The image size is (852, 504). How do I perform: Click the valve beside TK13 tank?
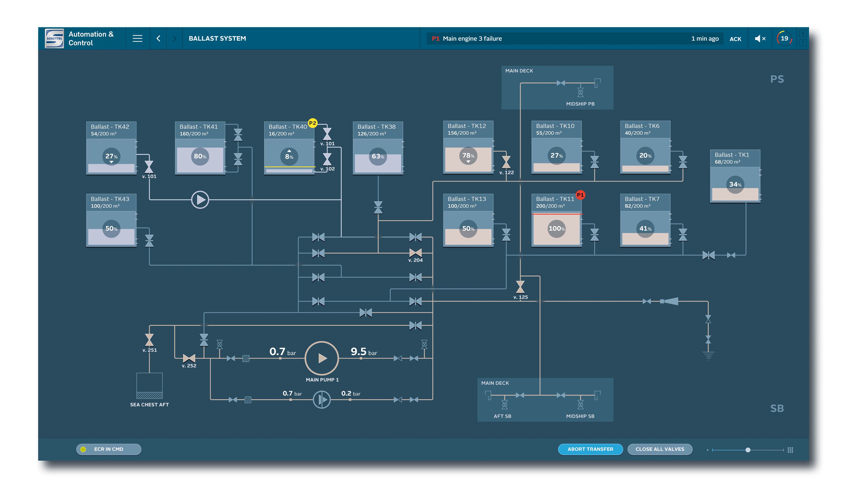pos(506,234)
